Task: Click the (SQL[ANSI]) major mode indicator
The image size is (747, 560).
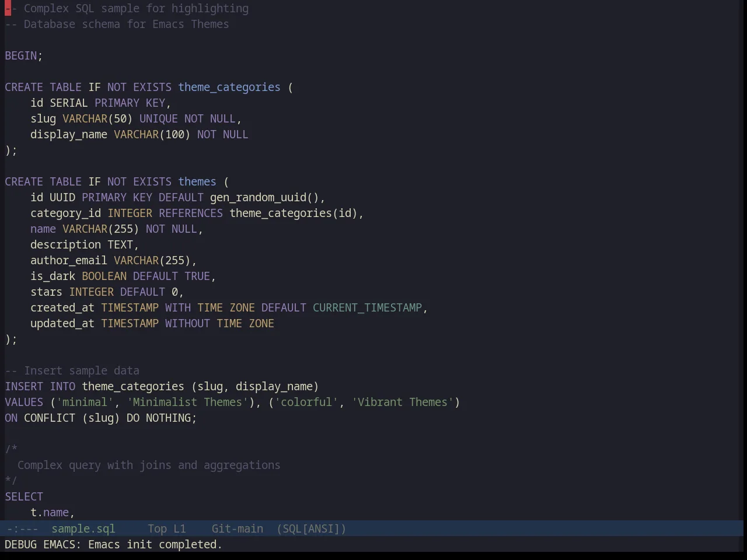Action: tap(311, 528)
